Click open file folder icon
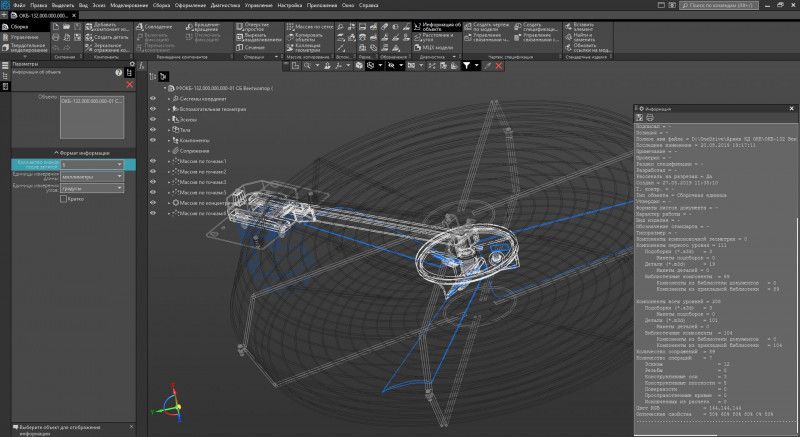 (x=67, y=27)
